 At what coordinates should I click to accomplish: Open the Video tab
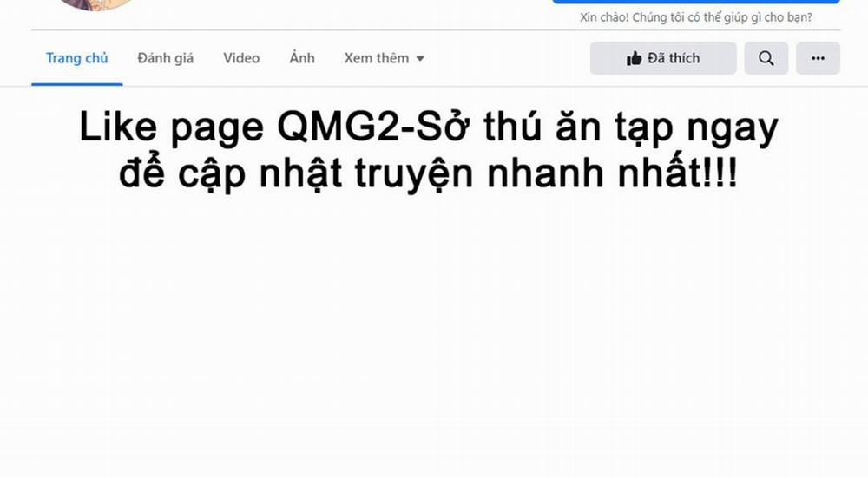(241, 58)
